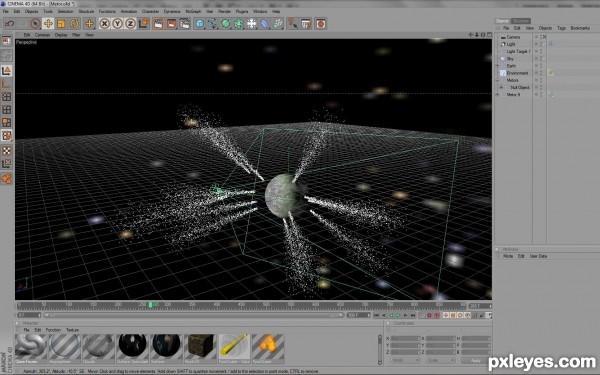Expand the Meteor 8 object
The height and width of the screenshot is (375, 600).
point(497,95)
